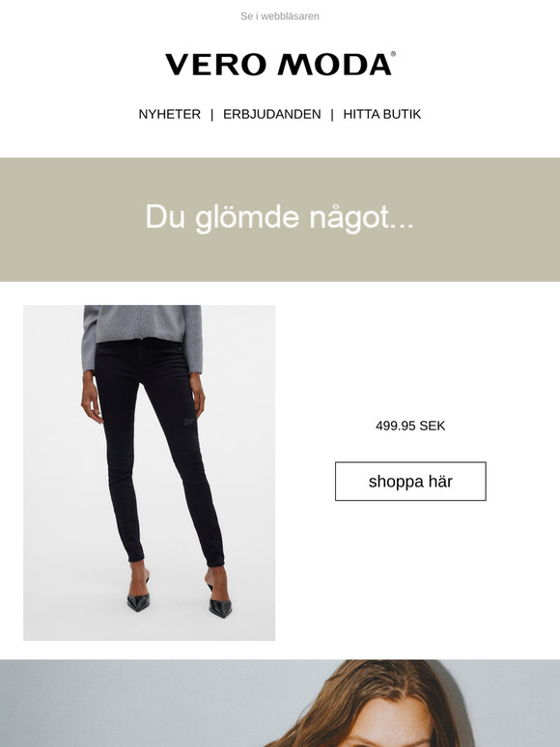Open the black skinny jeans product image
This screenshot has height=747, width=560.
[x=150, y=473]
